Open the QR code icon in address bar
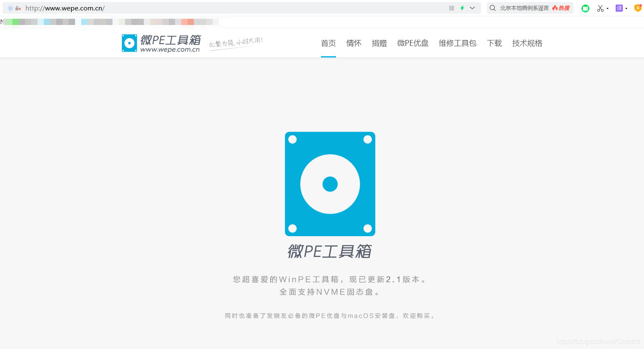 pyautogui.click(x=451, y=8)
